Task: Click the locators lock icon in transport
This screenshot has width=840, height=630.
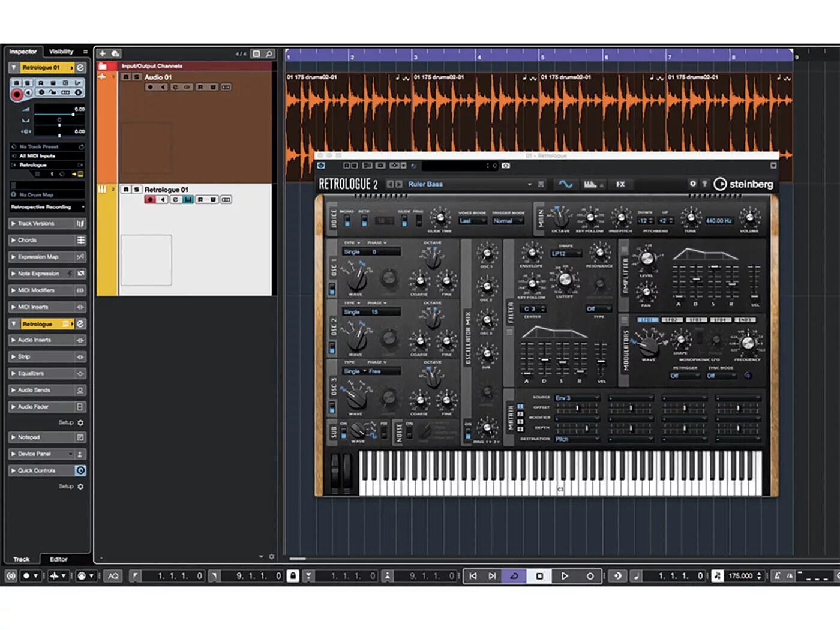Action: pyautogui.click(x=293, y=576)
